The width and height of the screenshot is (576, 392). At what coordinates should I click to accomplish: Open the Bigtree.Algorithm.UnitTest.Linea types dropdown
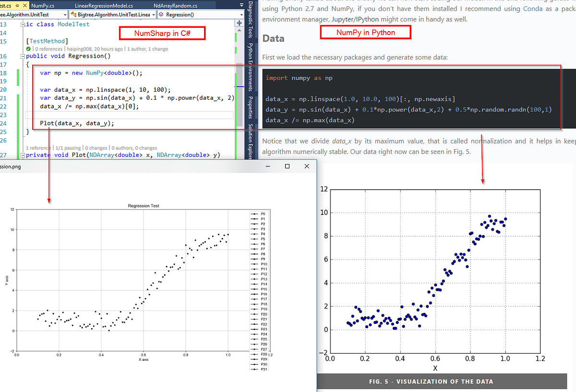click(154, 15)
